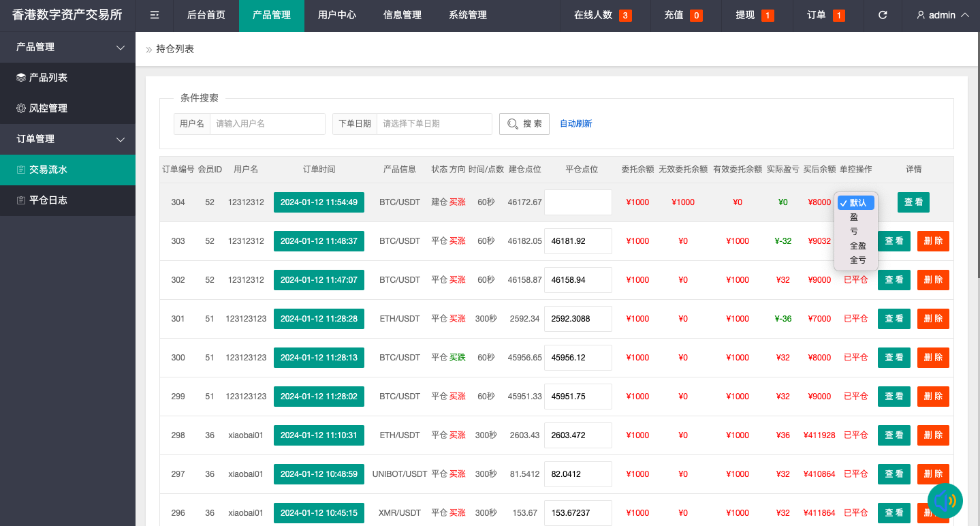This screenshot has width=980, height=526.
Task: Click the floating teal broadcast icon bottom right
Action: click(x=945, y=501)
